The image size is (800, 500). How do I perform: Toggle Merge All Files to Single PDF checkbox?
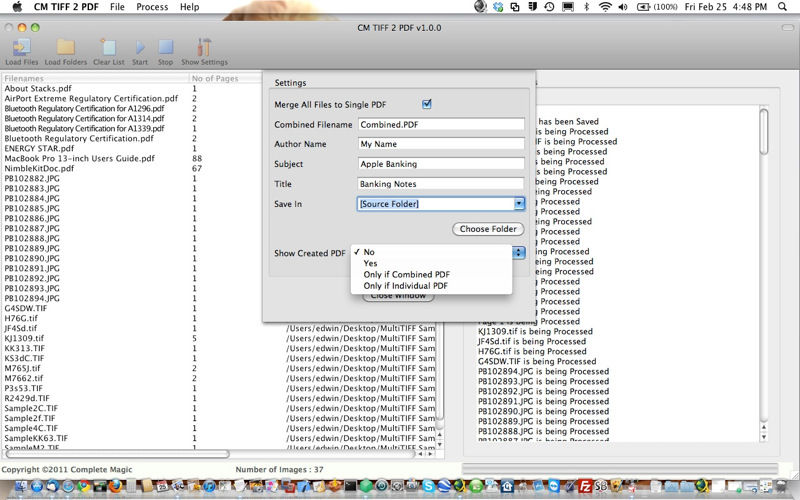pyautogui.click(x=427, y=104)
